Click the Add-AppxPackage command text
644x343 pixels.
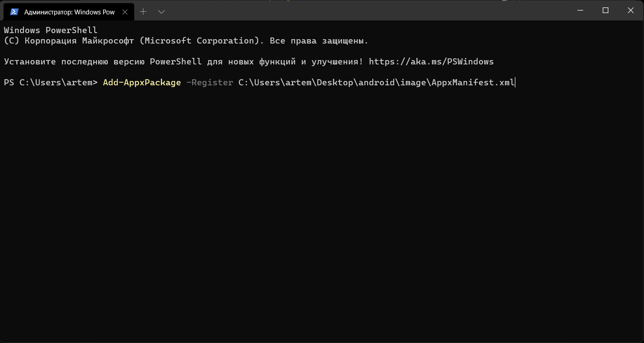(142, 83)
